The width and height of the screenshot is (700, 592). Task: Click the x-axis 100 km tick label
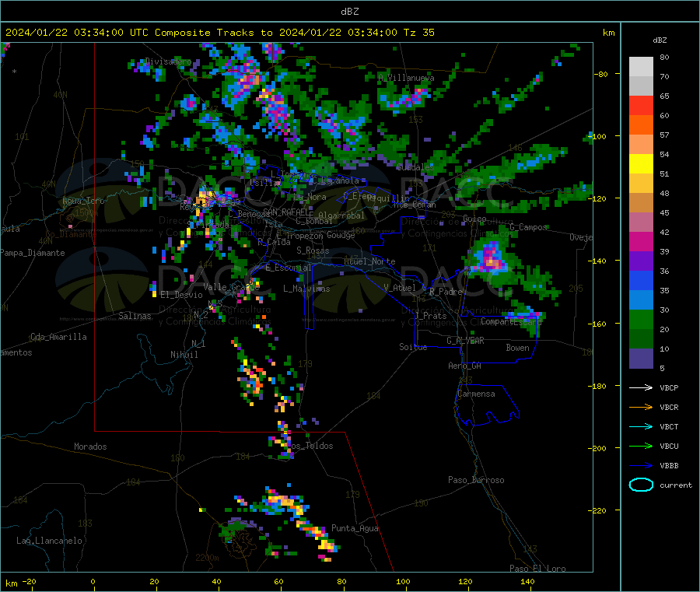[x=403, y=581]
